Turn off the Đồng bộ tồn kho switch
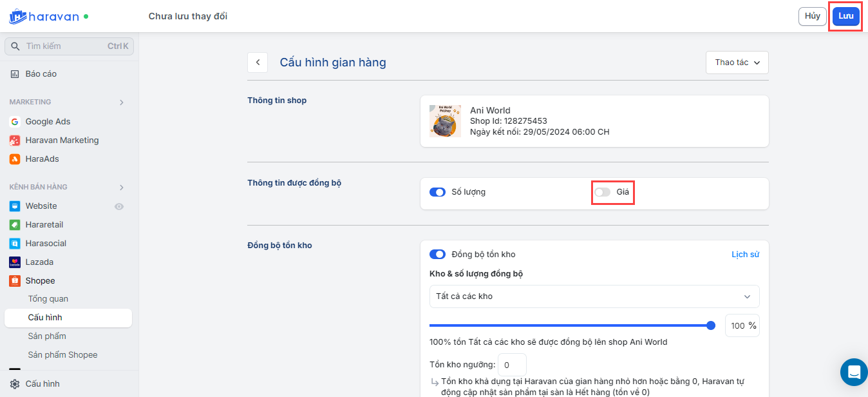 point(437,255)
